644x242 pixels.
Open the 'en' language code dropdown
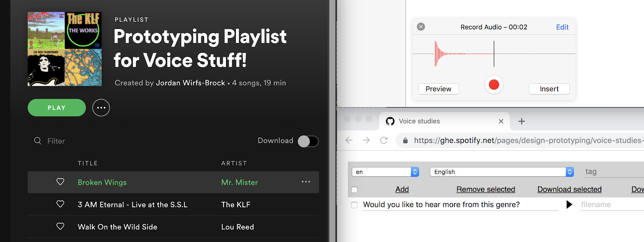386,172
